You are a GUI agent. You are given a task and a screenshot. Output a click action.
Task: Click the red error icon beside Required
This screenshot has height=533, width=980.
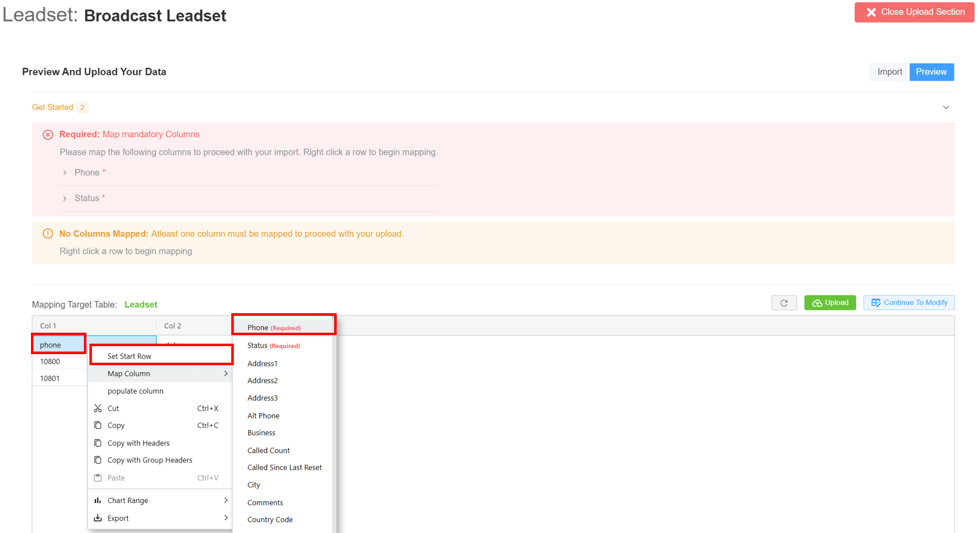coord(48,134)
